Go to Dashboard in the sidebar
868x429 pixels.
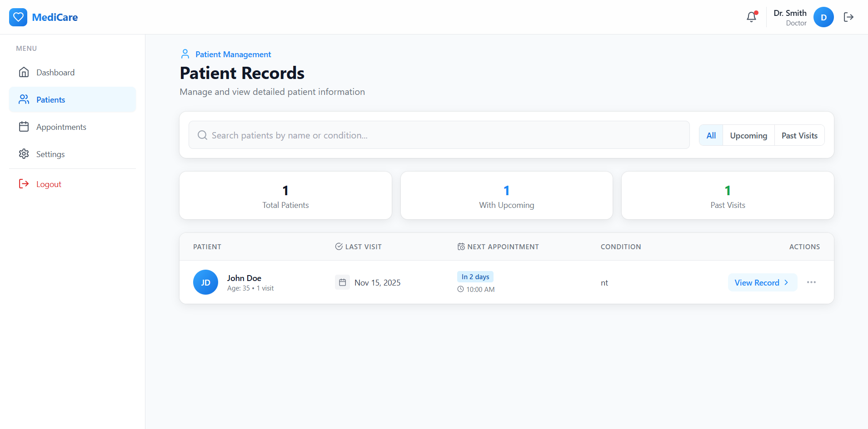[55, 73]
